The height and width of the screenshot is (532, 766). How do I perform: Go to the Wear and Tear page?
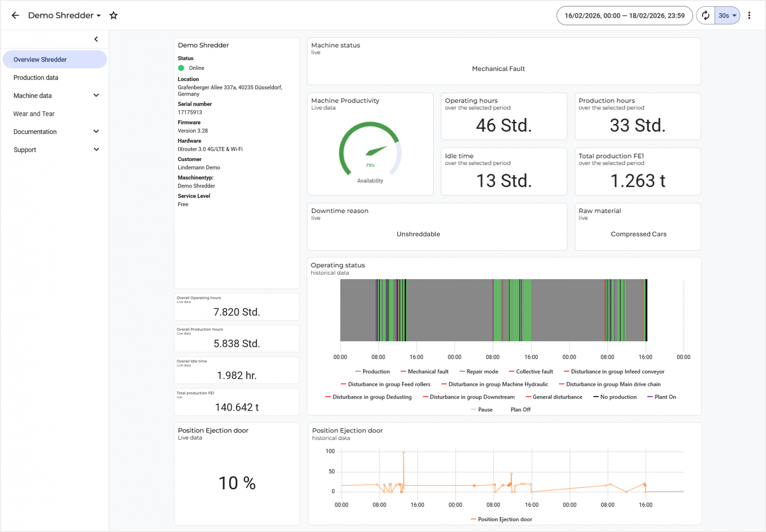34,114
